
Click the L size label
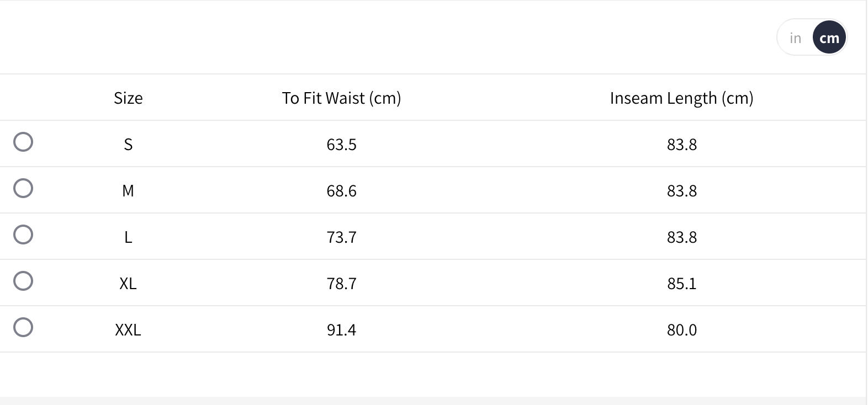coord(128,237)
